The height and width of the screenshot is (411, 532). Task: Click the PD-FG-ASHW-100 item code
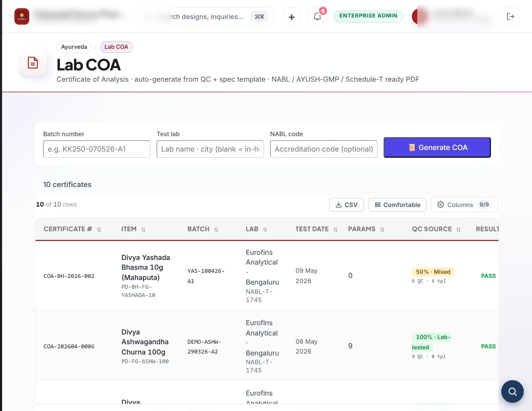tap(145, 361)
